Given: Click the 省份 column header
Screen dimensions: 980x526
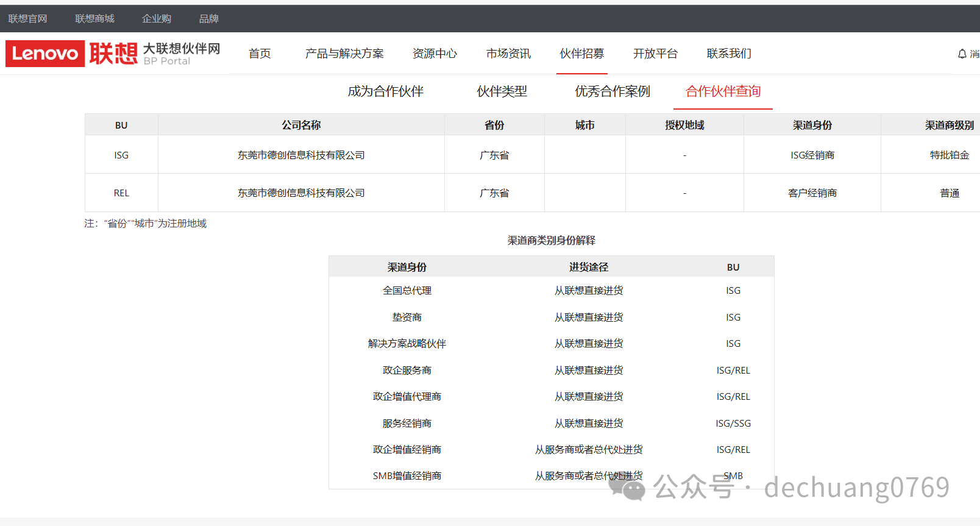Looking at the screenshot, I should click(494, 125).
